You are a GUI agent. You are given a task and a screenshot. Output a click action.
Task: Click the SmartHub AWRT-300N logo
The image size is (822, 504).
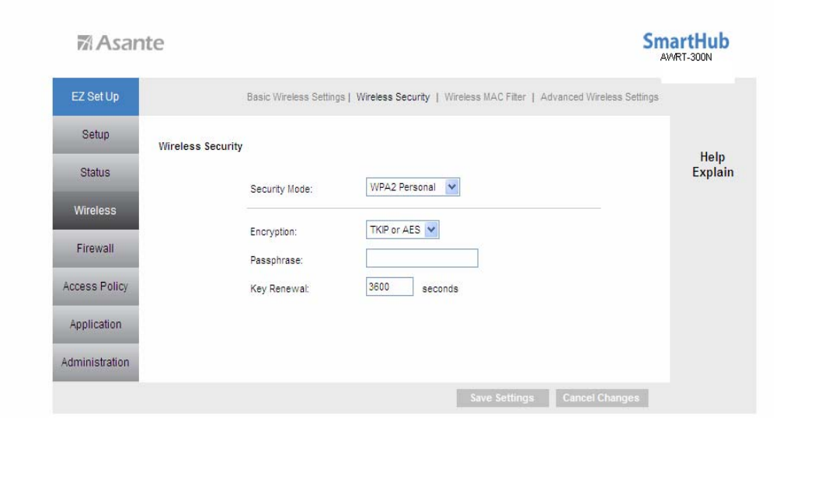686,47
